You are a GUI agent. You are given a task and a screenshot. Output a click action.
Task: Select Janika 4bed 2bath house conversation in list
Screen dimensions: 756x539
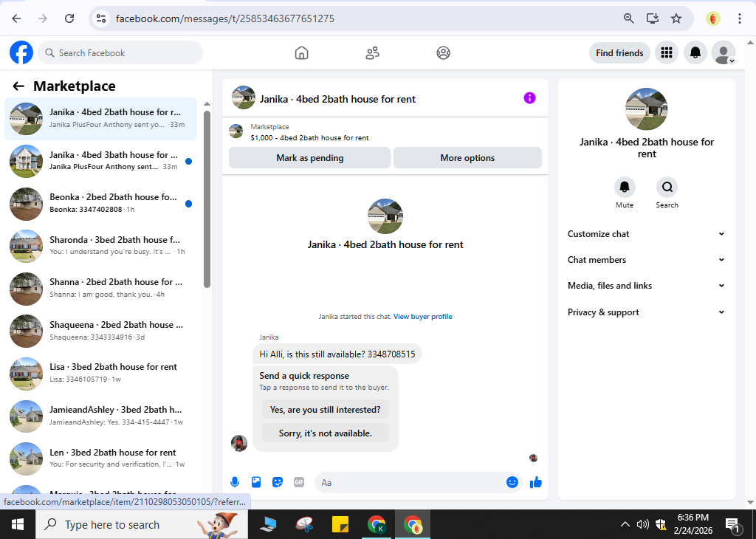(x=100, y=119)
